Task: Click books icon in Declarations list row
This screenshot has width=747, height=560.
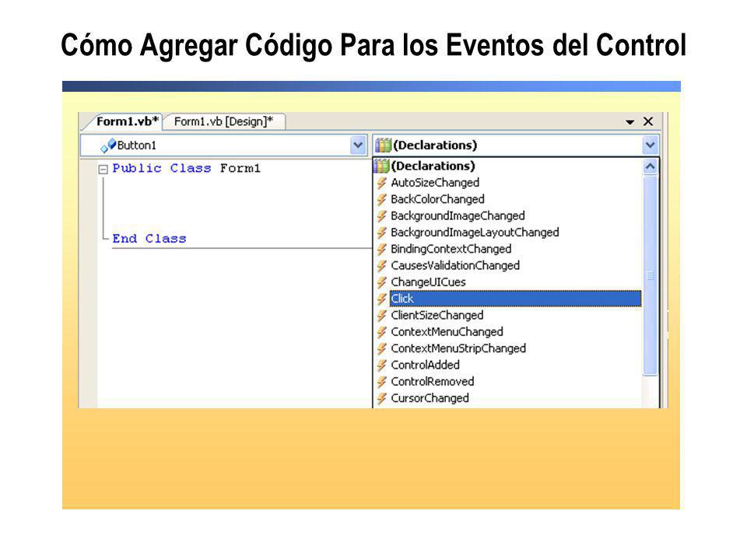Action: [381, 166]
